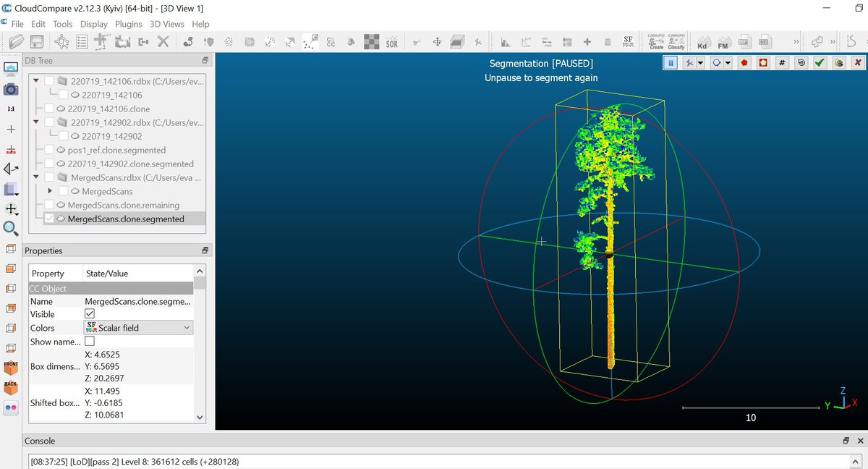Tick the 220719_142106.clone checkbox

pyautogui.click(x=49, y=109)
